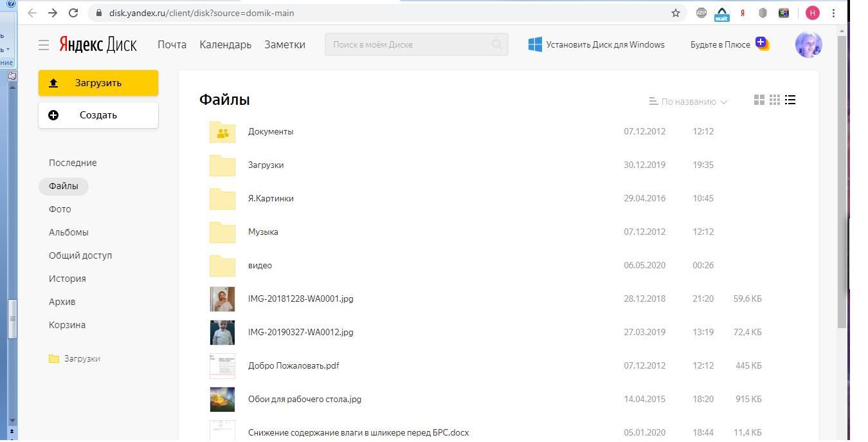868x442 pixels.
Task: Open thumbnail of Обои для рабочего стола.jpg
Action: (222, 400)
